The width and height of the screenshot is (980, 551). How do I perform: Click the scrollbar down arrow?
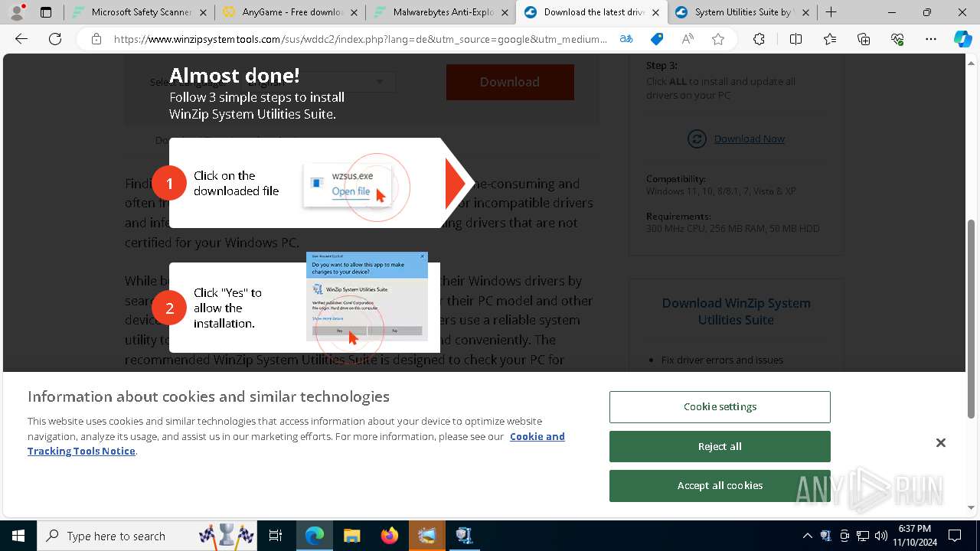(971, 507)
